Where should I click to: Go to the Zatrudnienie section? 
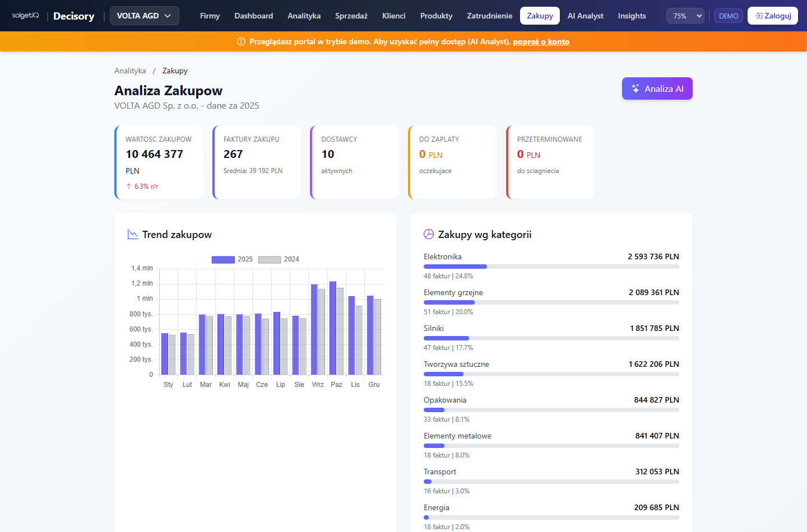(x=489, y=16)
